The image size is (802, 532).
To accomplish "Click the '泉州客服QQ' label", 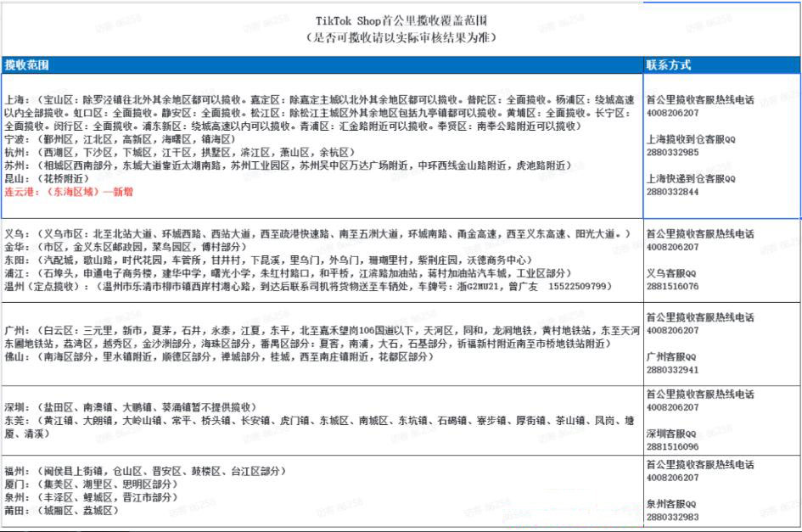I will [x=671, y=504].
